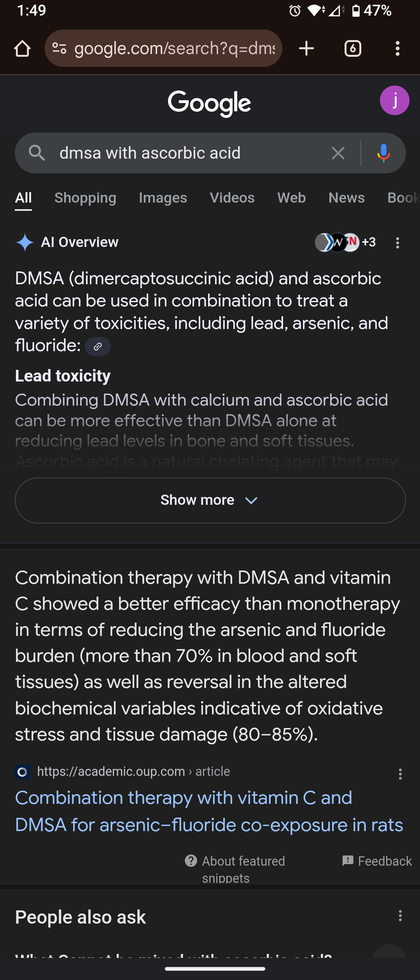Tap the link chip after 'fluoride:'
This screenshot has height=980, width=420.
98,346
